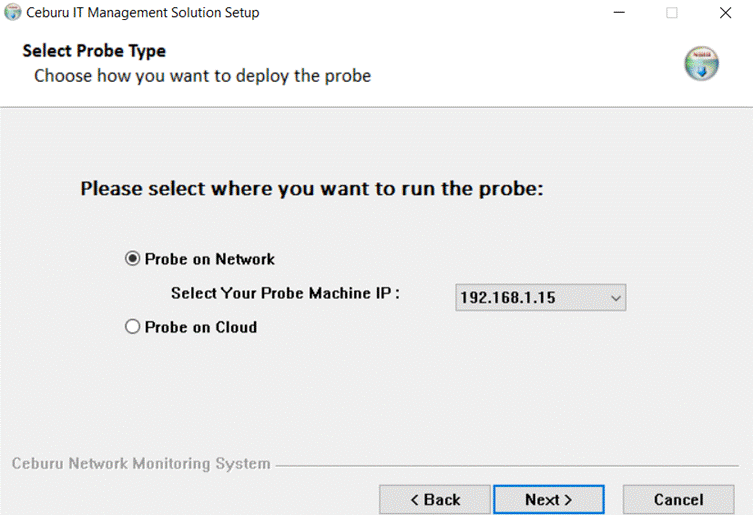Close the Ceburu setup window

(725, 12)
